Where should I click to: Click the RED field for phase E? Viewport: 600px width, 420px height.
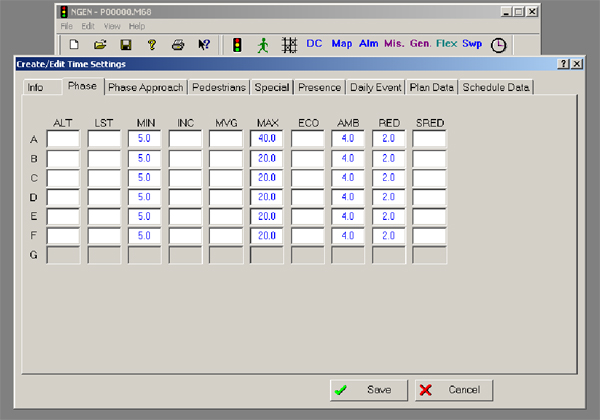tap(388, 217)
